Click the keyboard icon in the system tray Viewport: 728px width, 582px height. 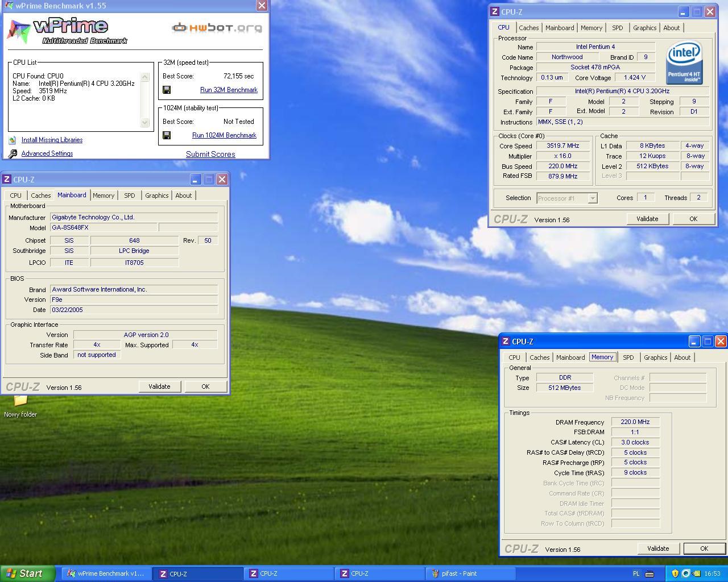coord(650,573)
